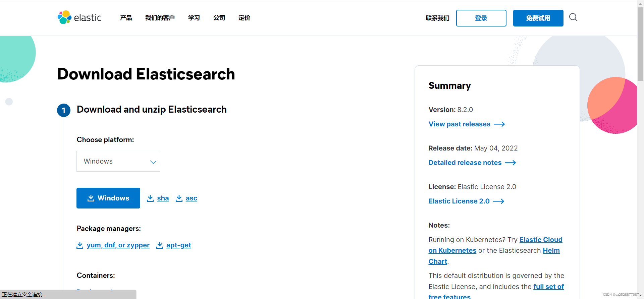Screen dimensions: 644x299
Task: Click Release date: May 04, 2022 text
Action: pyautogui.click(x=473, y=148)
